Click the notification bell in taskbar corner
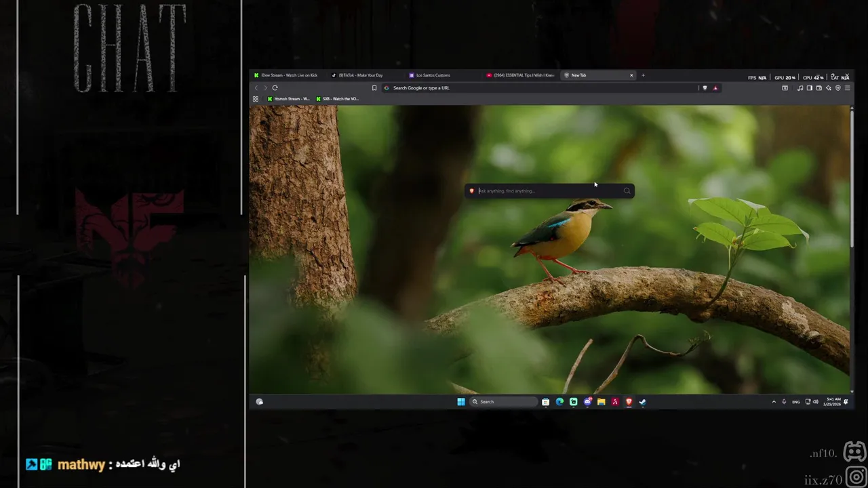Image resolution: width=868 pixels, height=488 pixels. click(x=846, y=402)
